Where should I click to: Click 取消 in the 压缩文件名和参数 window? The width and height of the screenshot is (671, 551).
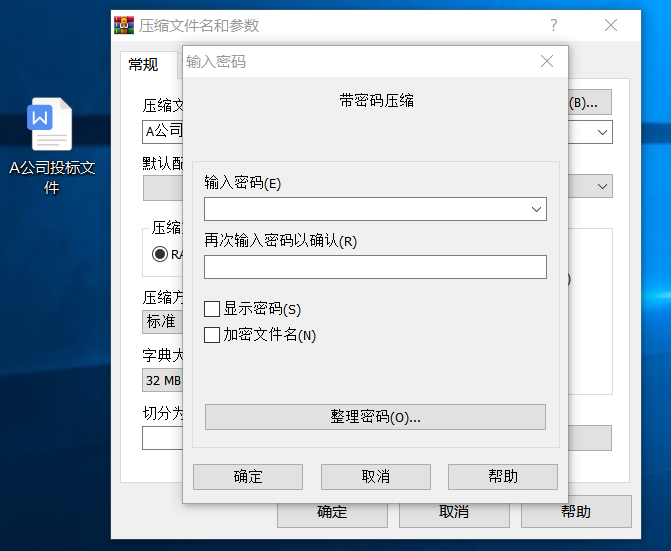click(454, 515)
